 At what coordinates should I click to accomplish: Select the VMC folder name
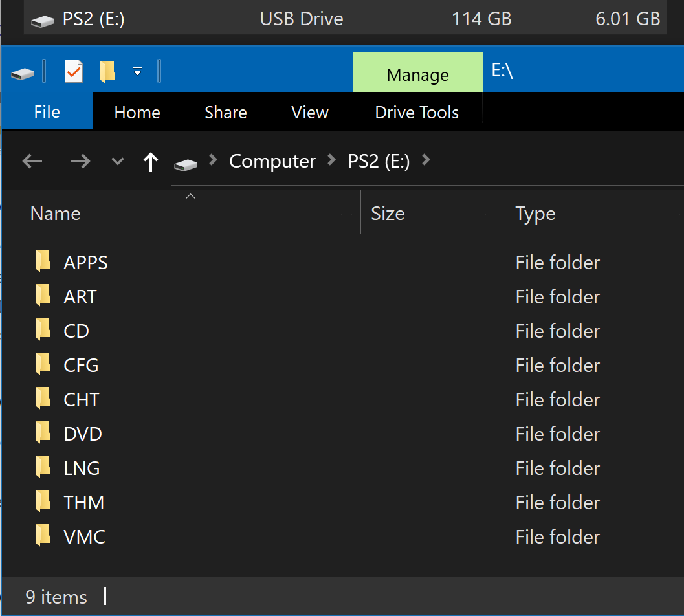click(x=85, y=537)
